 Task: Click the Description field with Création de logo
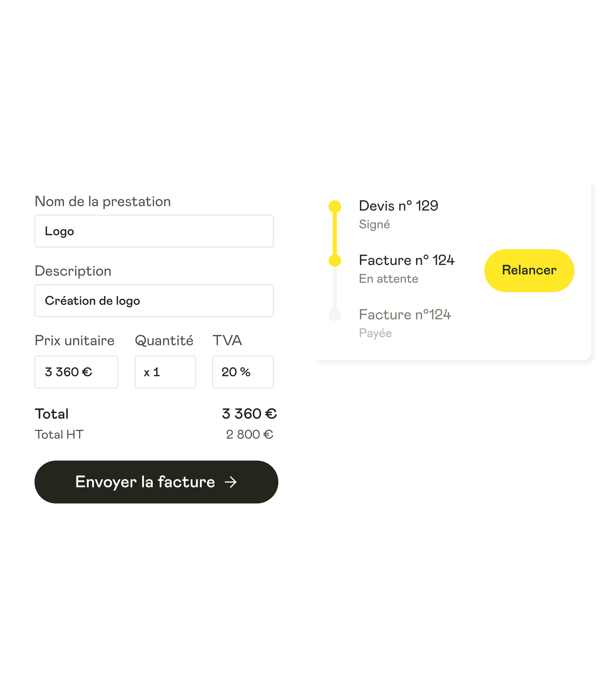pos(154,301)
